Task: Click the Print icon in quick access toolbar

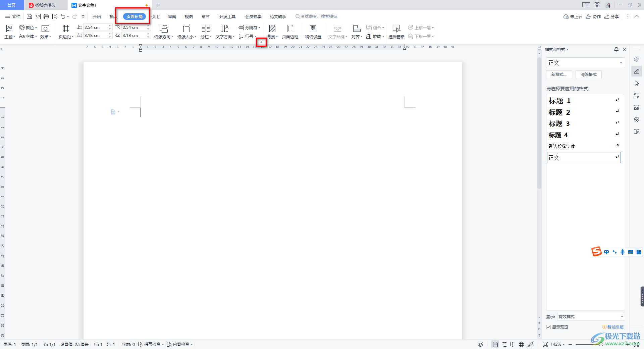Action: pos(46,16)
